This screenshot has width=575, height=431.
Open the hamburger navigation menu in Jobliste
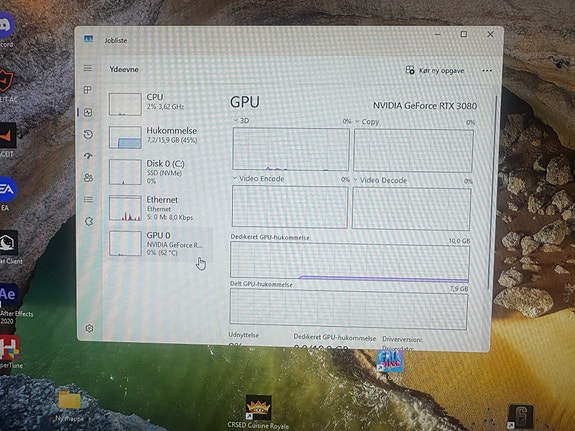pos(88,68)
